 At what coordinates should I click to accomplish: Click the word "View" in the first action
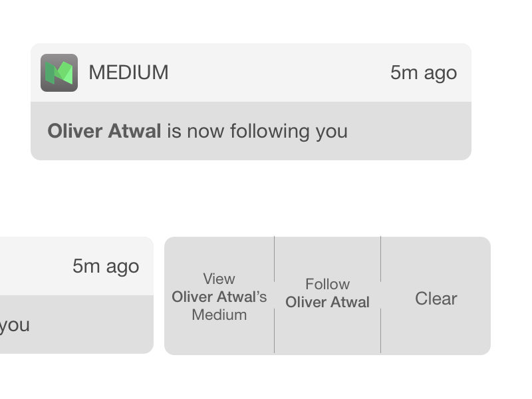(x=219, y=279)
